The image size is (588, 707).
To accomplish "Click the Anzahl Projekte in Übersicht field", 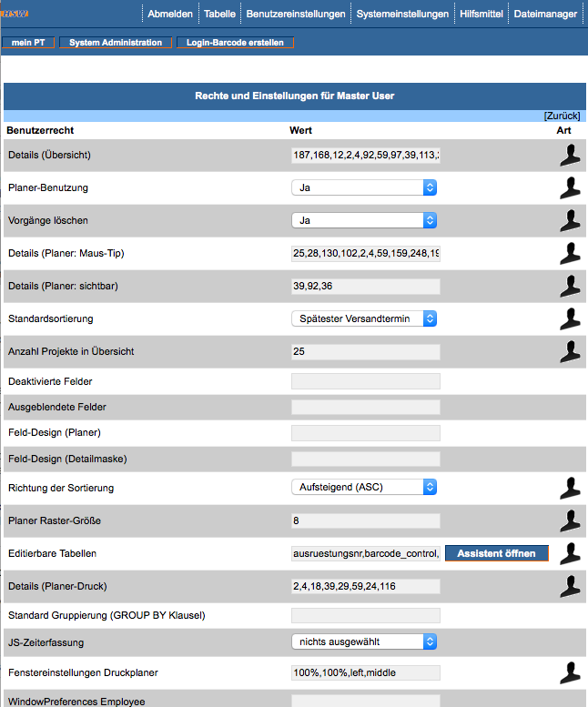I will pos(366,352).
